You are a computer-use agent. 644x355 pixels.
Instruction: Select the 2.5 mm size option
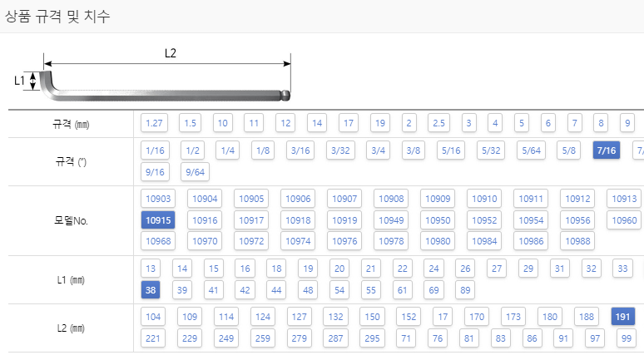point(438,123)
